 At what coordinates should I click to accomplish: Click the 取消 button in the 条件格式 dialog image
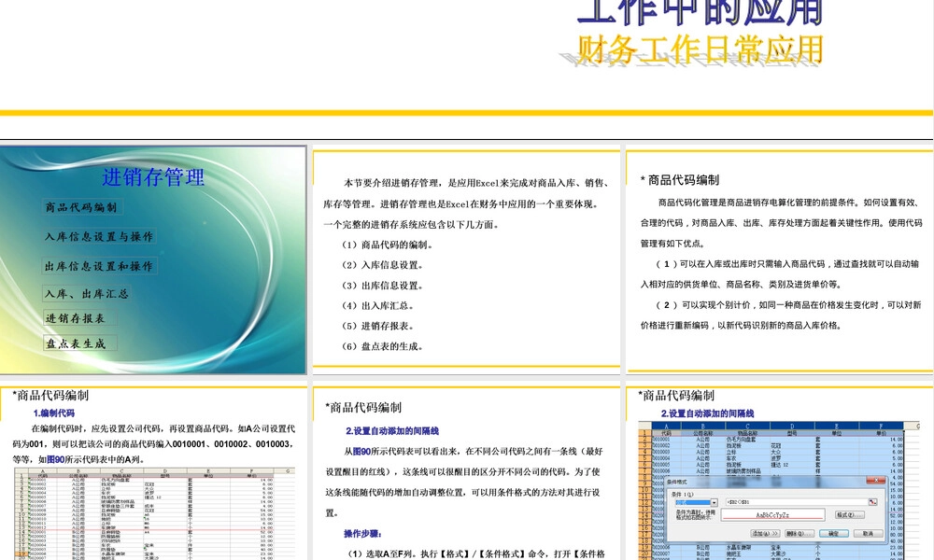[x=868, y=533]
